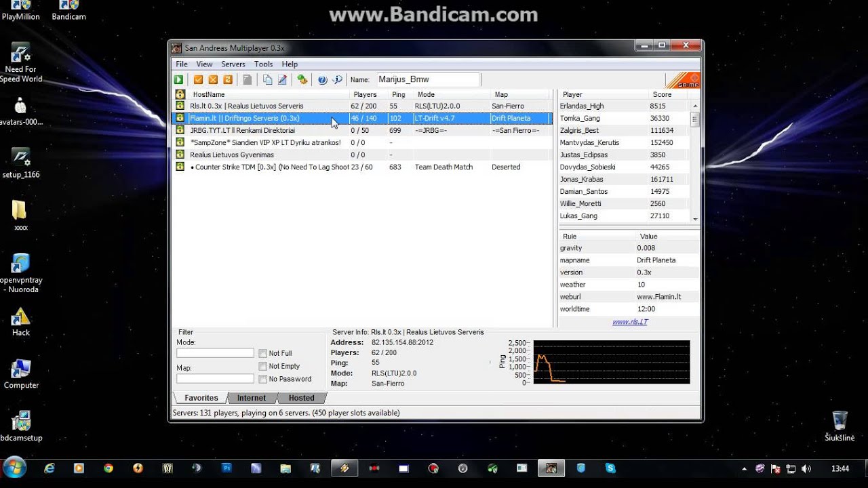The height and width of the screenshot is (488, 868).
Task: Click the grey document toolbar icon
Action: pos(248,80)
